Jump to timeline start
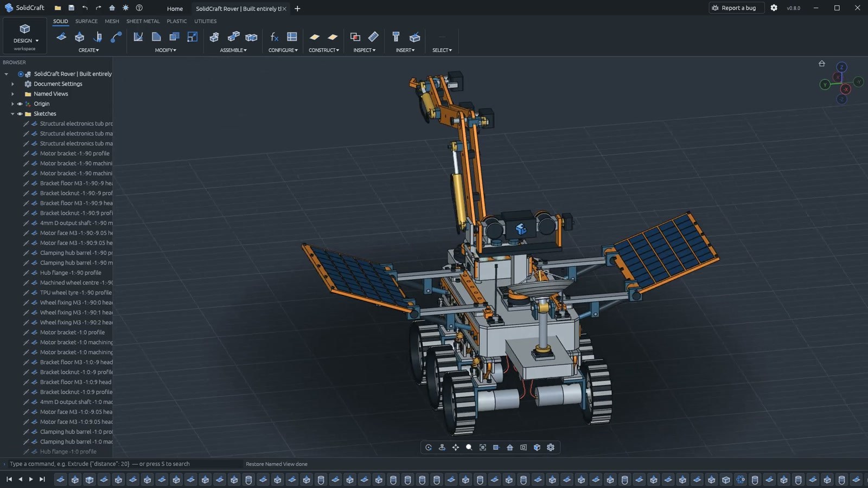868x488 pixels. click(x=9, y=479)
